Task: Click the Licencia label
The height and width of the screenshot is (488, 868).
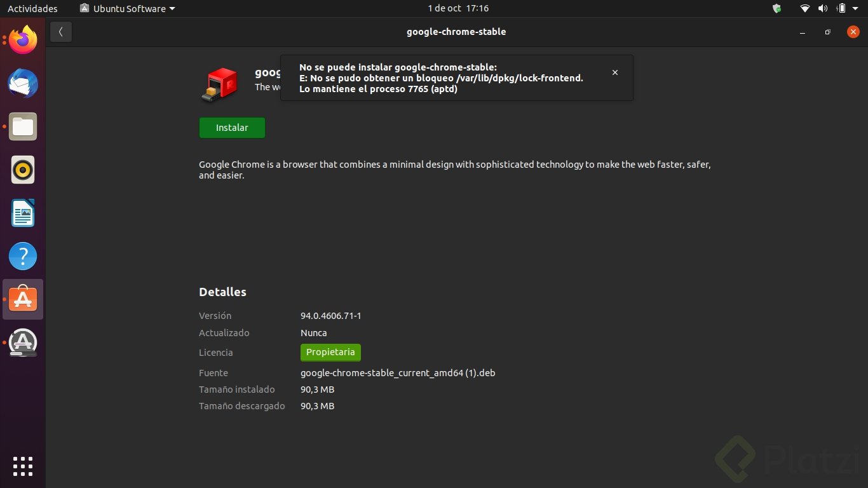Action: click(216, 353)
